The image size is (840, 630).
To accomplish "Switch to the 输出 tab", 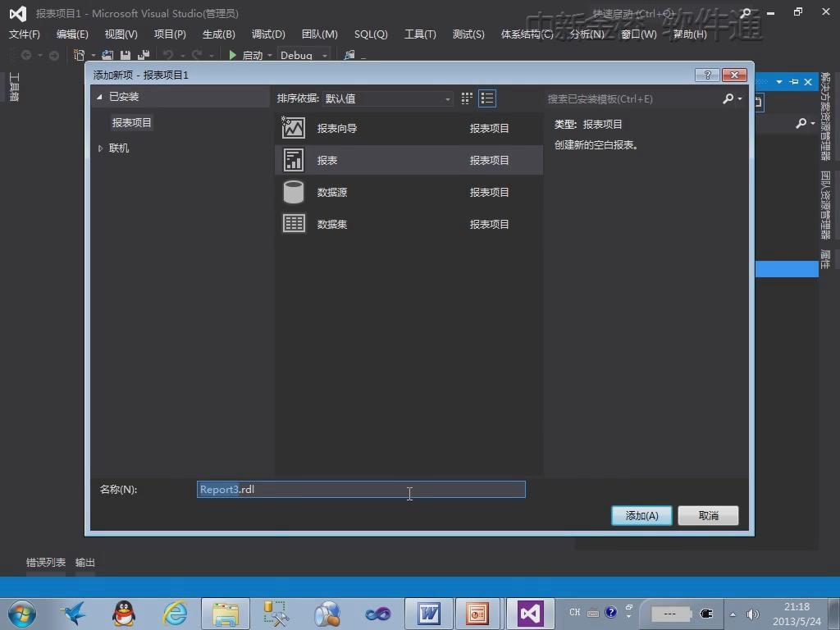I will [x=85, y=563].
